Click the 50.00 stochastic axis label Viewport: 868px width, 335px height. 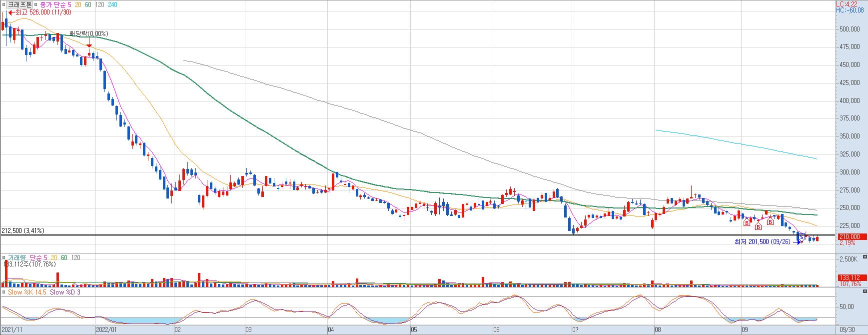[847, 307]
